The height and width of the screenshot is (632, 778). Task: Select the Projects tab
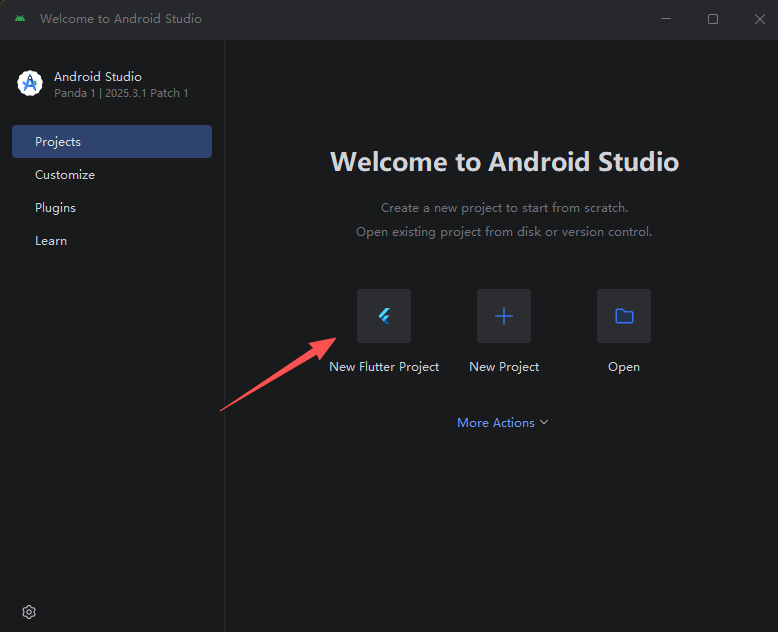(x=112, y=141)
